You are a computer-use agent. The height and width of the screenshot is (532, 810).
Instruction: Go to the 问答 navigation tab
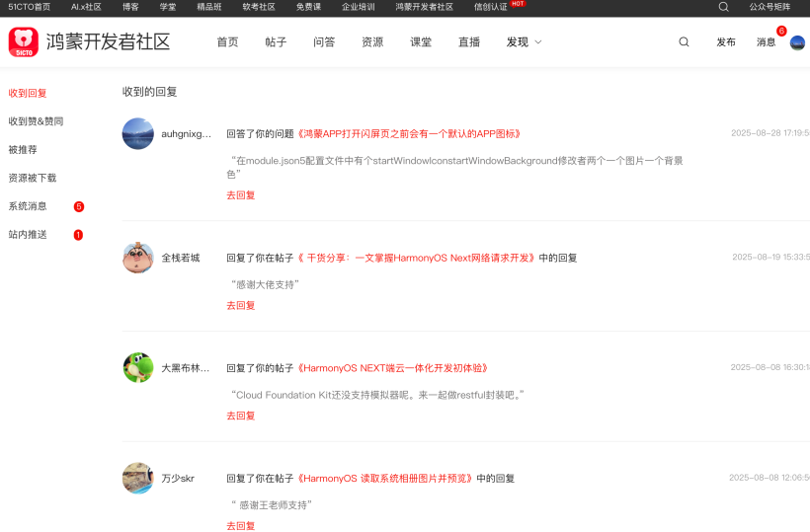tap(324, 42)
